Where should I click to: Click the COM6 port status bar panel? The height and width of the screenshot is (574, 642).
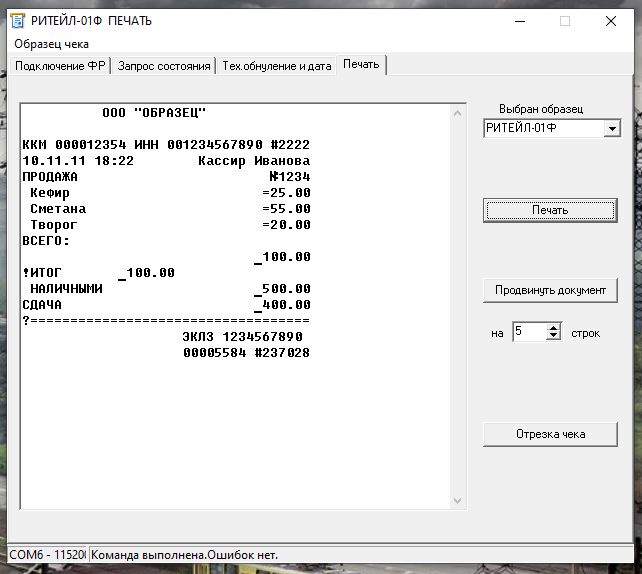tap(47, 555)
